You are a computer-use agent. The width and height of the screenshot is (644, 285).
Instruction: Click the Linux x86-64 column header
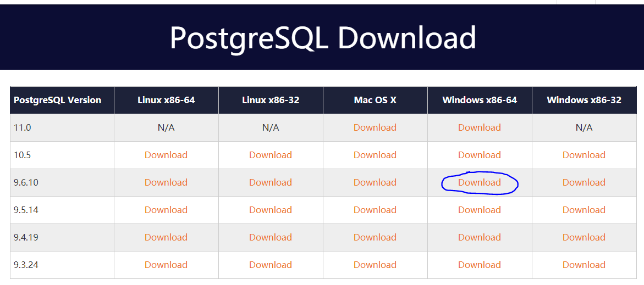166,100
